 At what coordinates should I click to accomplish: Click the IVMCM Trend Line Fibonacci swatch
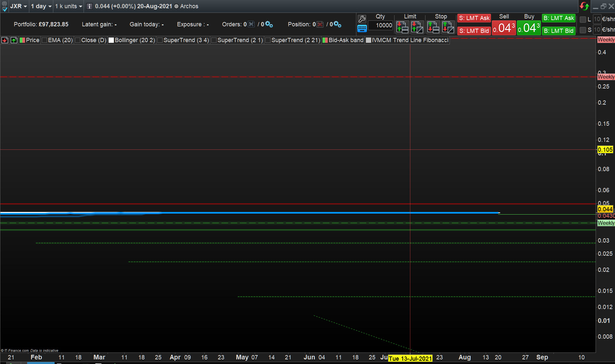(x=369, y=40)
